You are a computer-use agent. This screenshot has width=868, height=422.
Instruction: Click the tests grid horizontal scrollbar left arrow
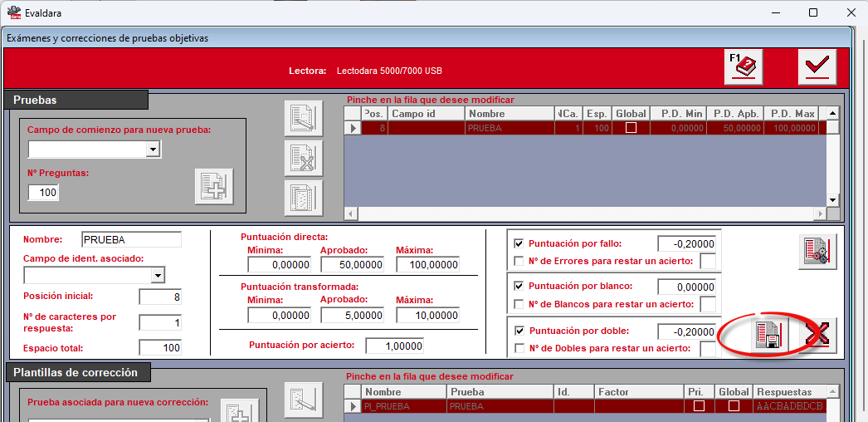(x=351, y=213)
